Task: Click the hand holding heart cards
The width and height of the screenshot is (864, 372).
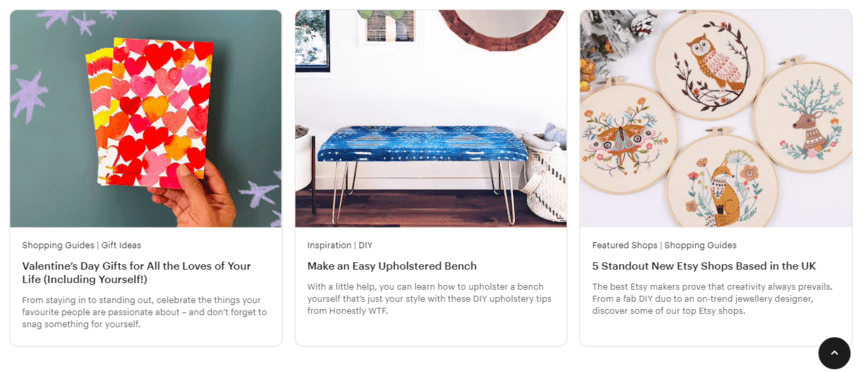Action: [192, 196]
